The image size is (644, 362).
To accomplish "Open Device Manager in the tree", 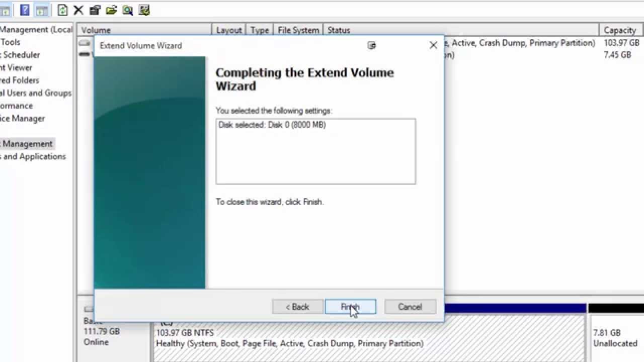I will (x=23, y=118).
